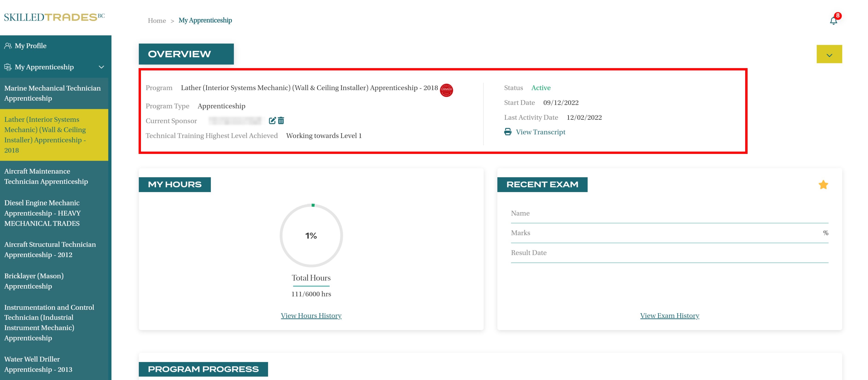The height and width of the screenshot is (380, 868).
Task: Click the edit sponsor pencil icon
Action: pyautogui.click(x=272, y=121)
